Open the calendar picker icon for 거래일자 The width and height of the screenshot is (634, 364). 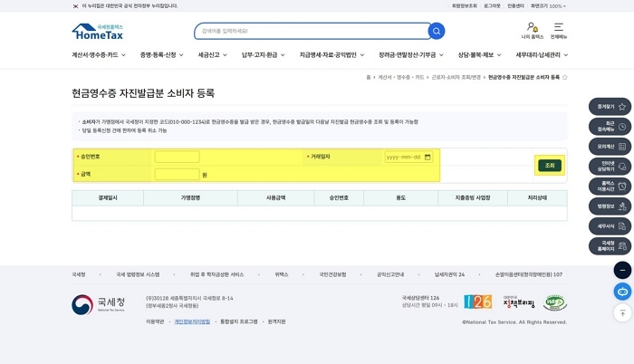coord(427,157)
